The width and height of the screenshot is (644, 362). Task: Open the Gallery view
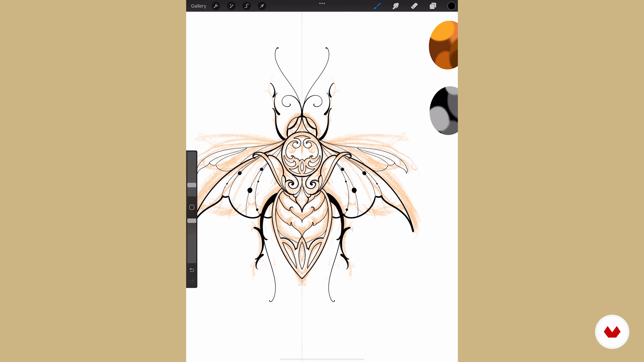tap(199, 6)
